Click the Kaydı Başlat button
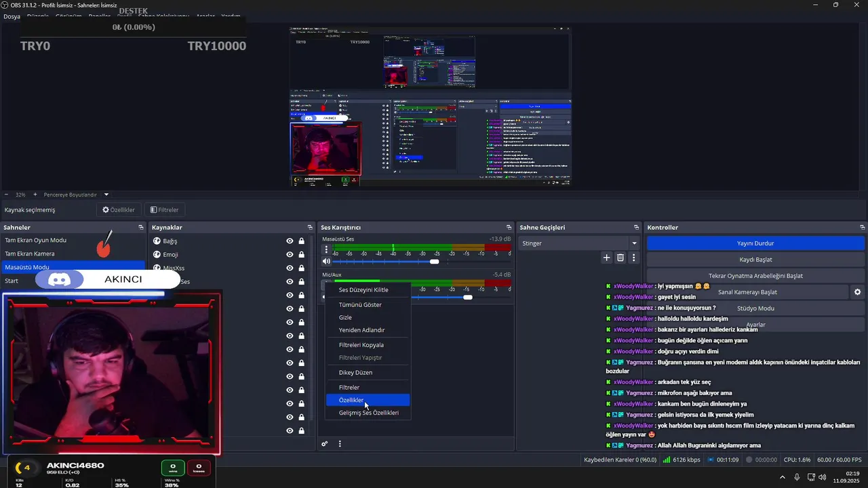Image resolution: width=868 pixels, height=488 pixels. coord(755,260)
